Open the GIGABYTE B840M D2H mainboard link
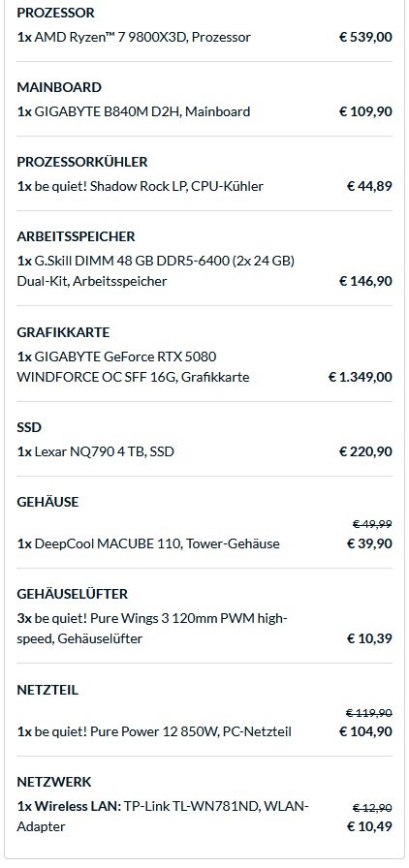This screenshot has width=409, height=868. [142, 111]
